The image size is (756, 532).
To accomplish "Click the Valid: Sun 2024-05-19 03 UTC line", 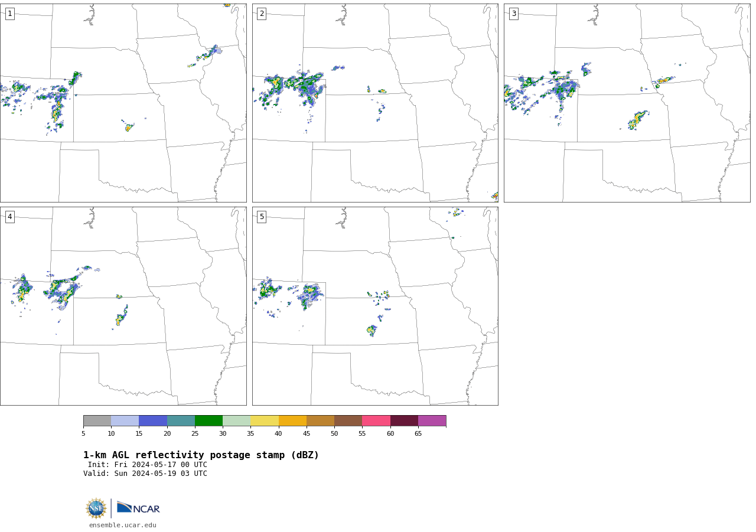I will tap(145, 474).
